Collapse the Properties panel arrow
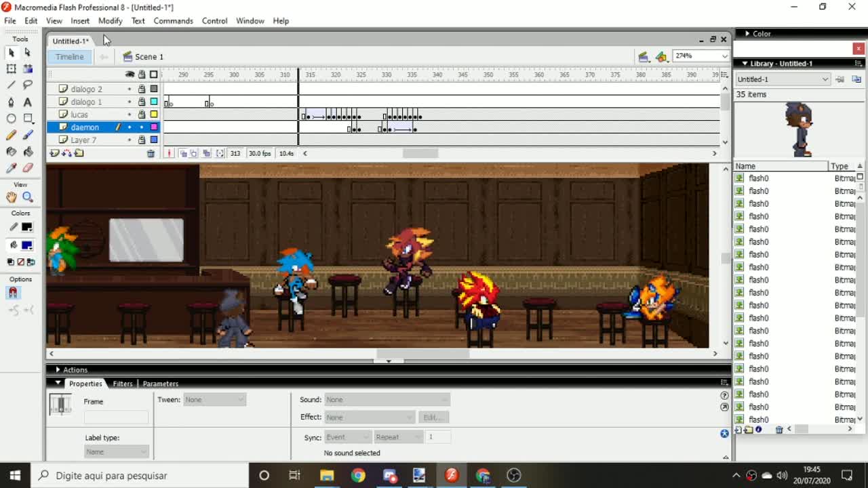 tap(58, 383)
